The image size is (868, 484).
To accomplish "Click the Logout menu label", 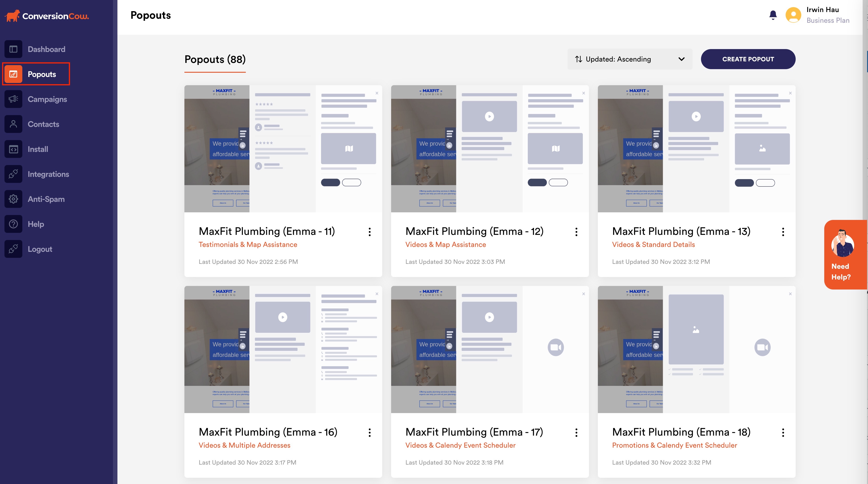I will tap(40, 249).
